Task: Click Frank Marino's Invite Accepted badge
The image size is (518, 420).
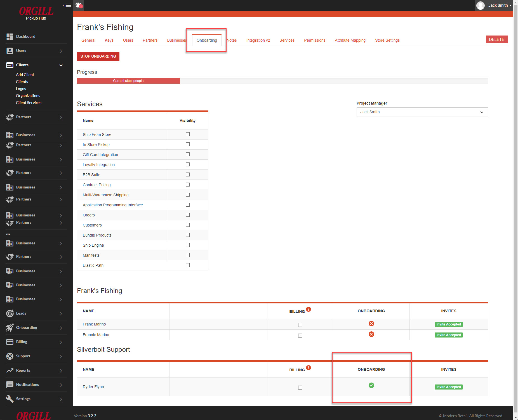Action: (x=449, y=324)
